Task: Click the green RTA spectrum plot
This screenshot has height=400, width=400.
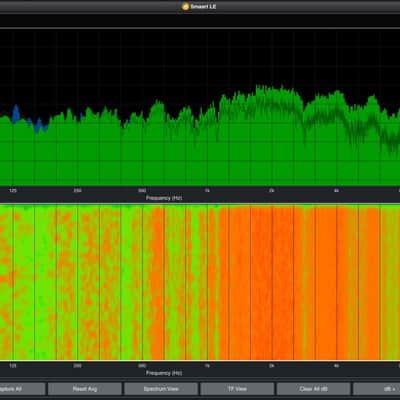Action: [200, 108]
